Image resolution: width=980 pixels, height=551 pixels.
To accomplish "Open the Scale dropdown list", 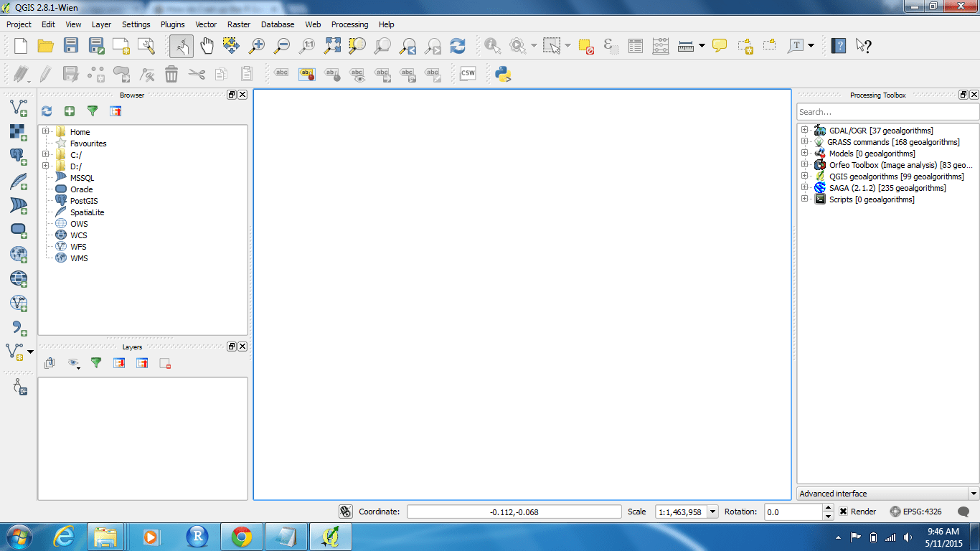I will [713, 512].
